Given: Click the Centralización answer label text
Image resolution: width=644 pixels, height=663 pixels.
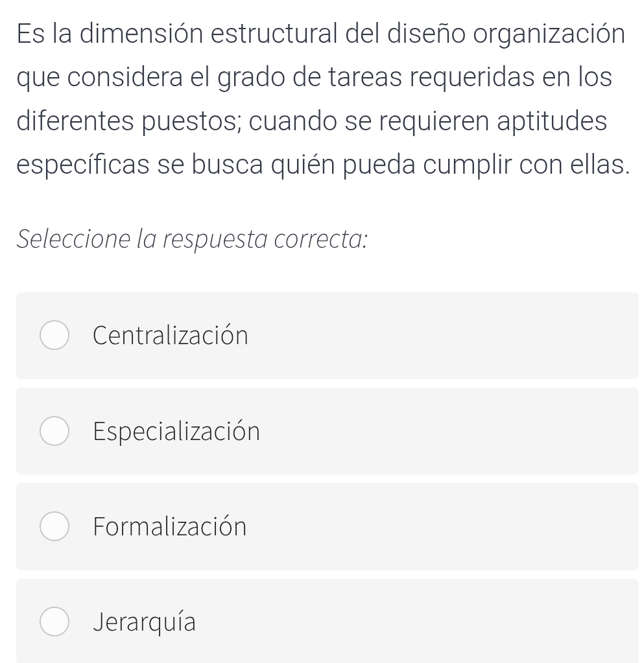Looking at the screenshot, I should point(171,336).
